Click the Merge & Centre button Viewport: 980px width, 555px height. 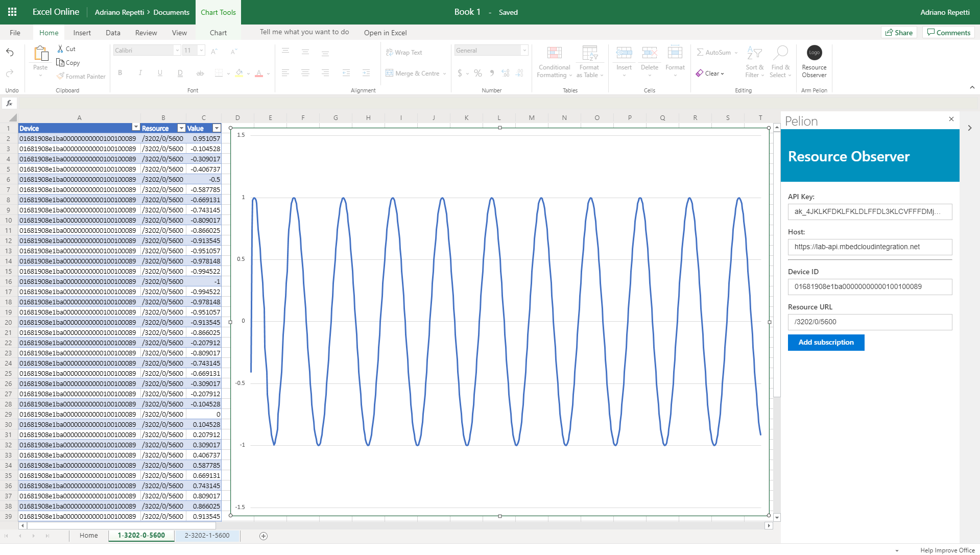[416, 73]
